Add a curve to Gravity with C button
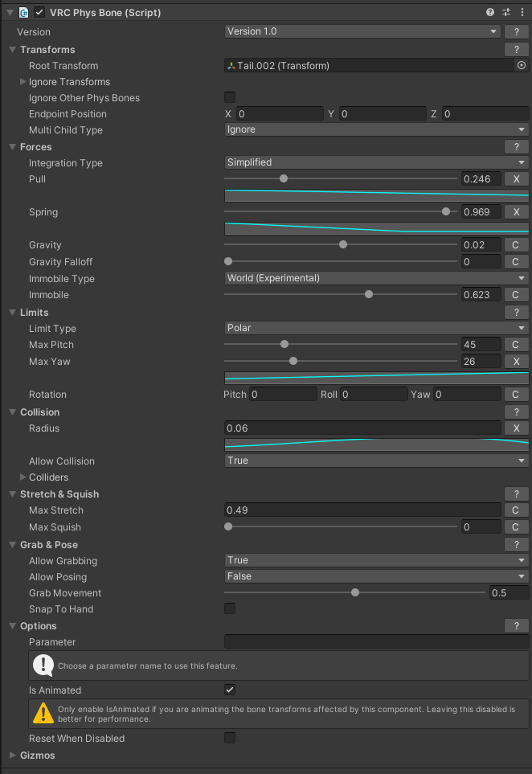Image resolution: width=532 pixels, height=774 pixels. pos(515,245)
